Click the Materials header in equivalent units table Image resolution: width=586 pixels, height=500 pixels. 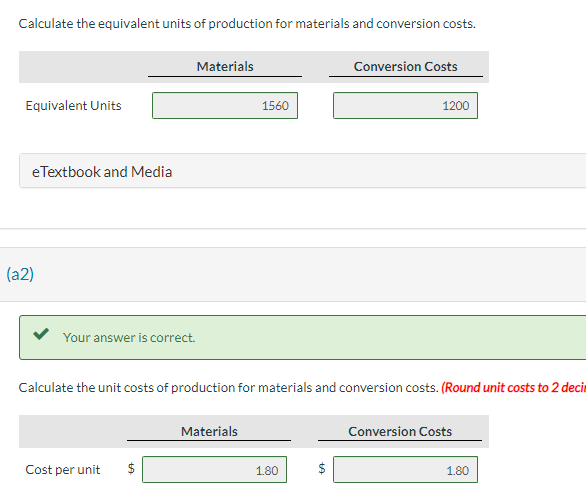225,67
